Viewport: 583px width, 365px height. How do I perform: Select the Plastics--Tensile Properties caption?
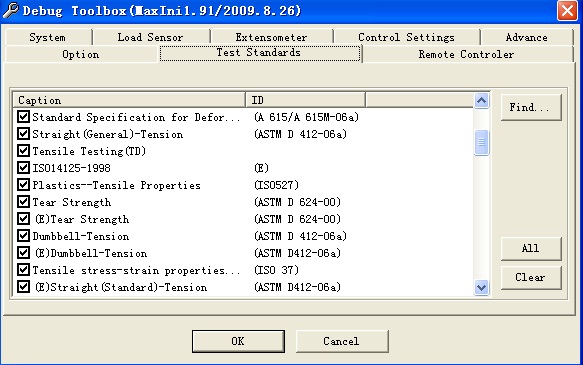[x=116, y=185]
